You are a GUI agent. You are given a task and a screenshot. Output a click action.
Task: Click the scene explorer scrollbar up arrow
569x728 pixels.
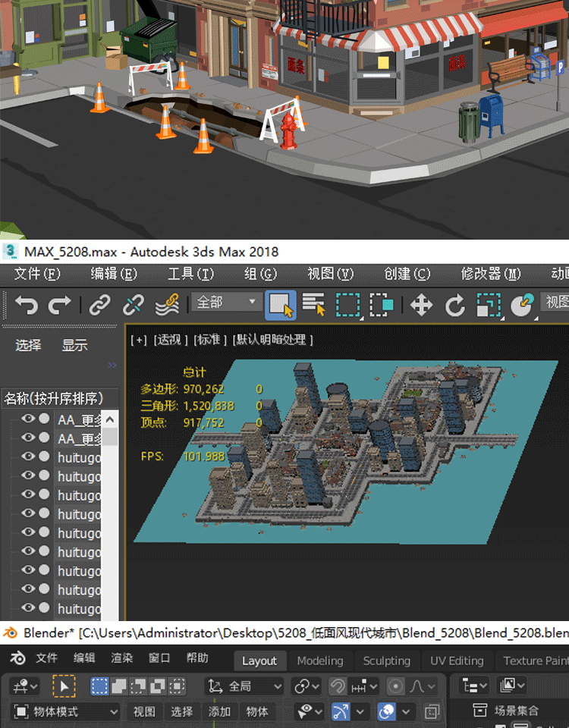(x=110, y=419)
